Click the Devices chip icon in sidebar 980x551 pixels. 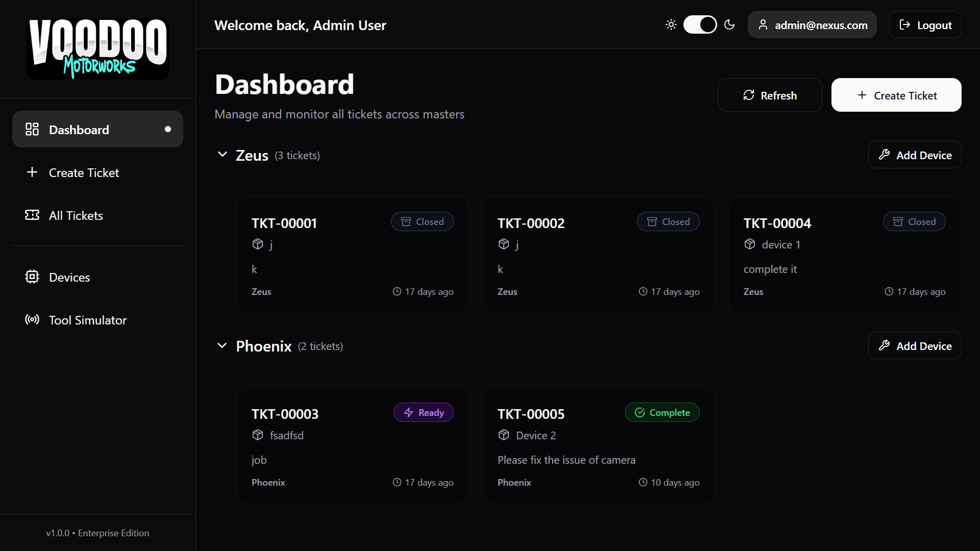pyautogui.click(x=32, y=277)
